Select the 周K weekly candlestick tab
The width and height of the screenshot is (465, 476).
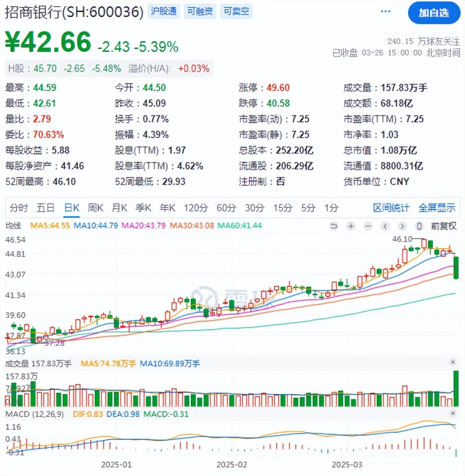tap(96, 208)
